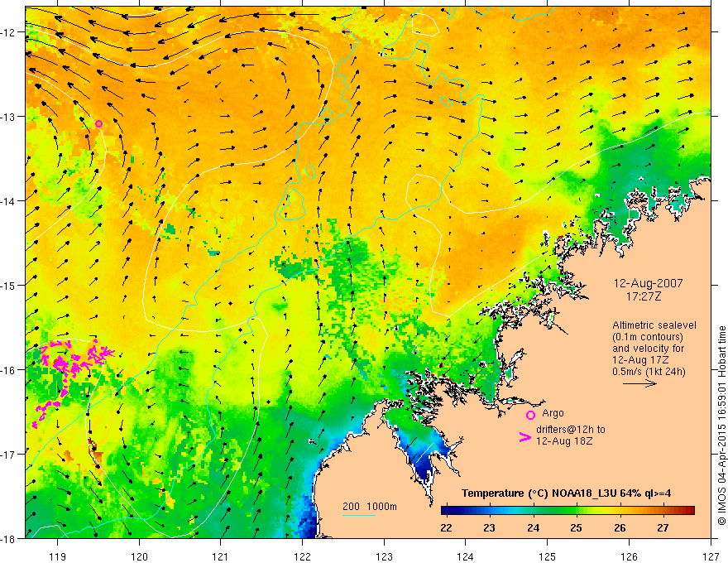
Task: Click the color bar tick label 23
Action: pyautogui.click(x=490, y=528)
